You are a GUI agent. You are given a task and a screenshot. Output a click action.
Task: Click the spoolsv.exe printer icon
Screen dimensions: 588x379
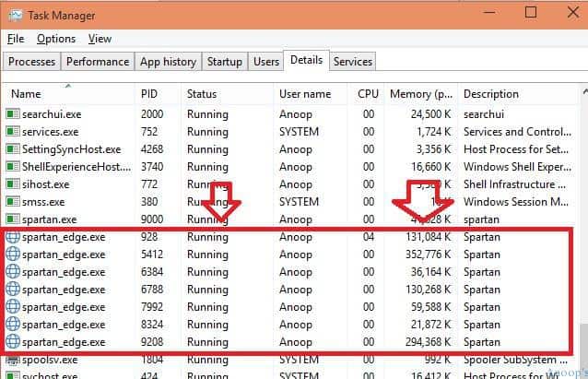coord(13,360)
